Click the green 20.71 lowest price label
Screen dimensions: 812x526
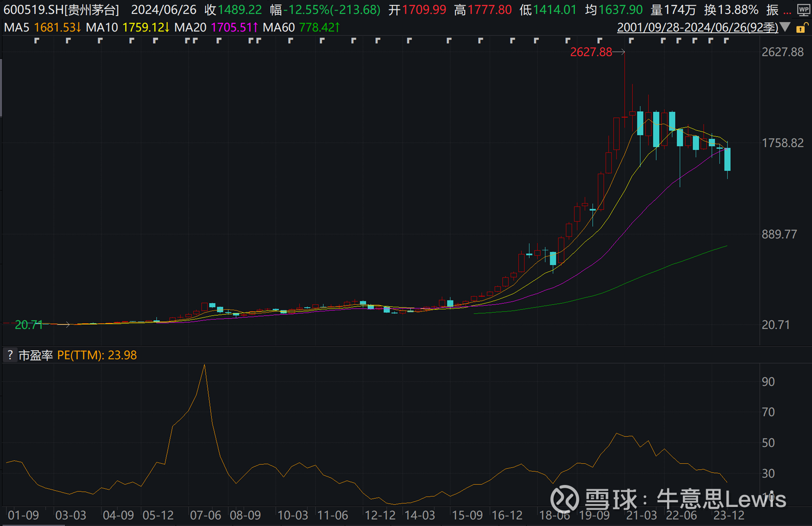click(29, 325)
